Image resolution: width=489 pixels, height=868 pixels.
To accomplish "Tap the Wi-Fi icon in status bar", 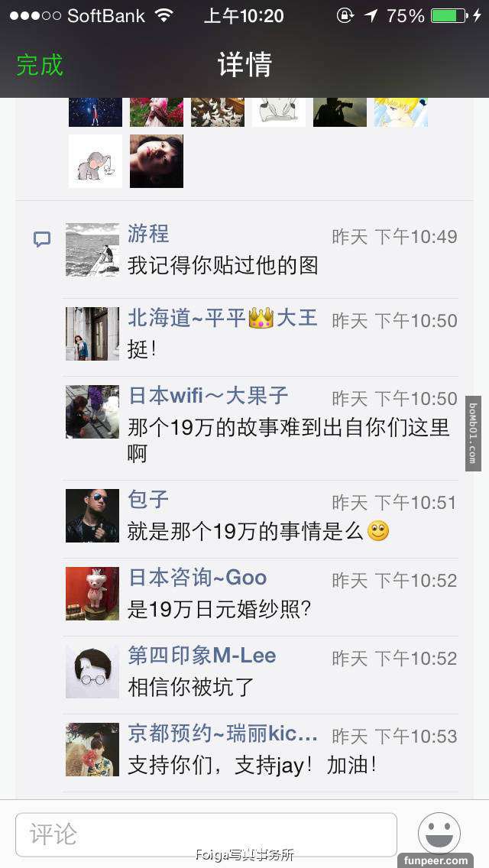I will (x=164, y=15).
